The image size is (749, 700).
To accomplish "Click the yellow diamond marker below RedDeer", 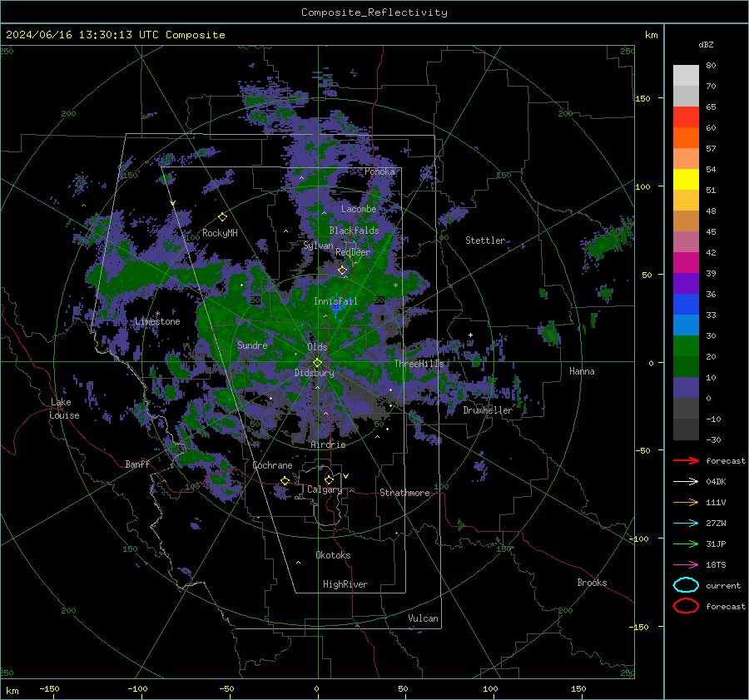I will (342, 271).
